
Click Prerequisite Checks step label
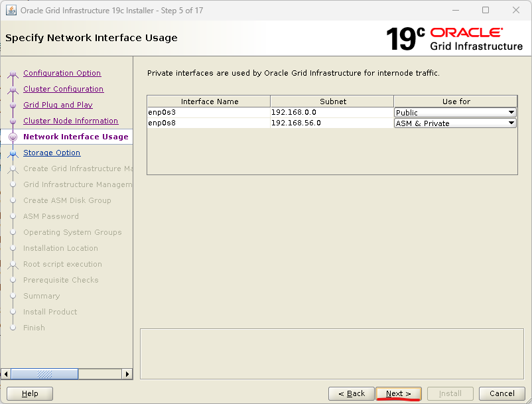pyautogui.click(x=61, y=280)
